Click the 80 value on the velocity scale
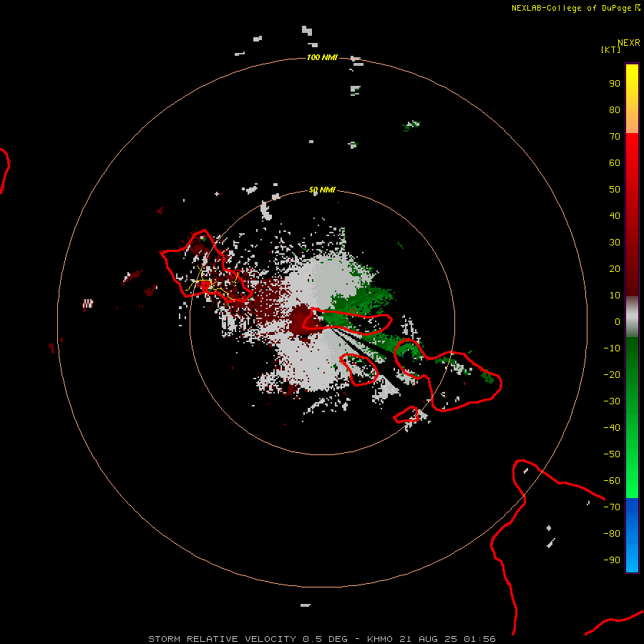 [x=615, y=110]
